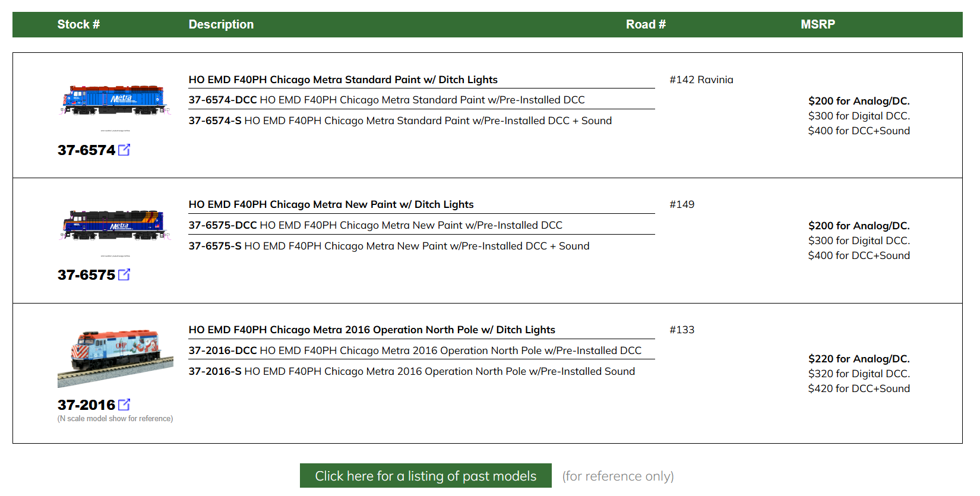Click the 37-6575-DCC description line
Image resolution: width=980 pixels, height=496 pixels.
coord(375,225)
